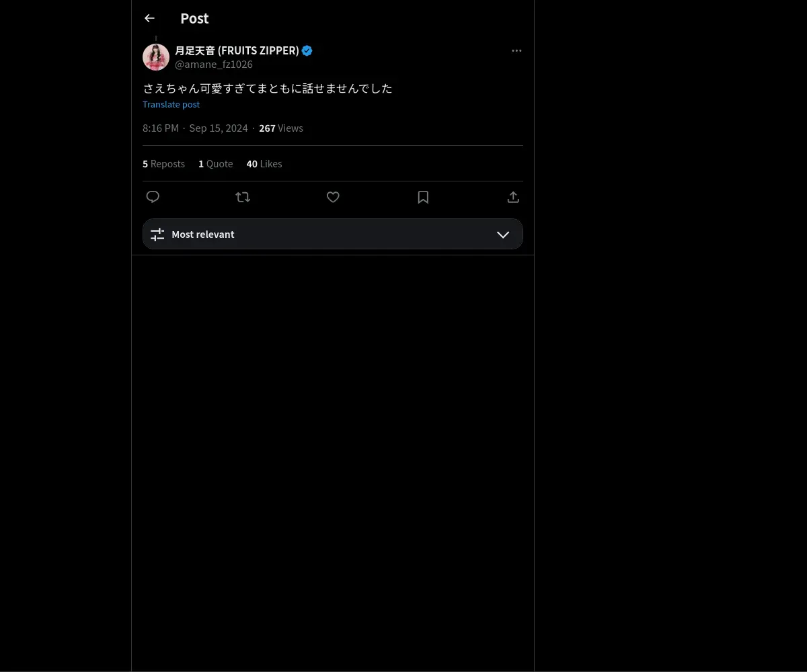Reply to the post via speech bubble icon
This screenshot has height=672, width=807.
pos(153,197)
